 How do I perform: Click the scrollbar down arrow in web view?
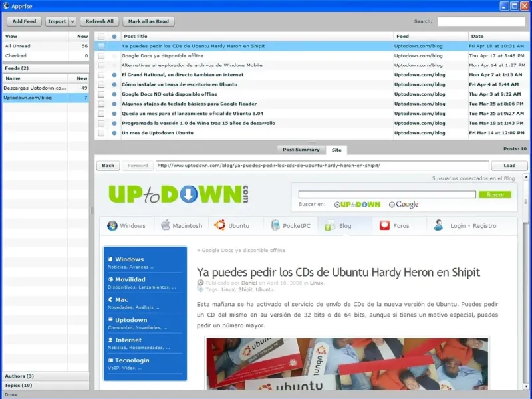pos(526,386)
